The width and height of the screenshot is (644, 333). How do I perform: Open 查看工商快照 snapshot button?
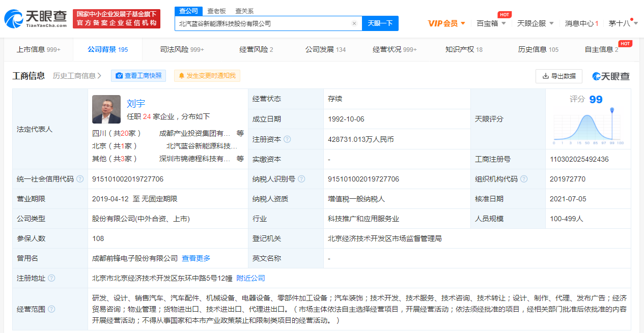tap(138, 76)
